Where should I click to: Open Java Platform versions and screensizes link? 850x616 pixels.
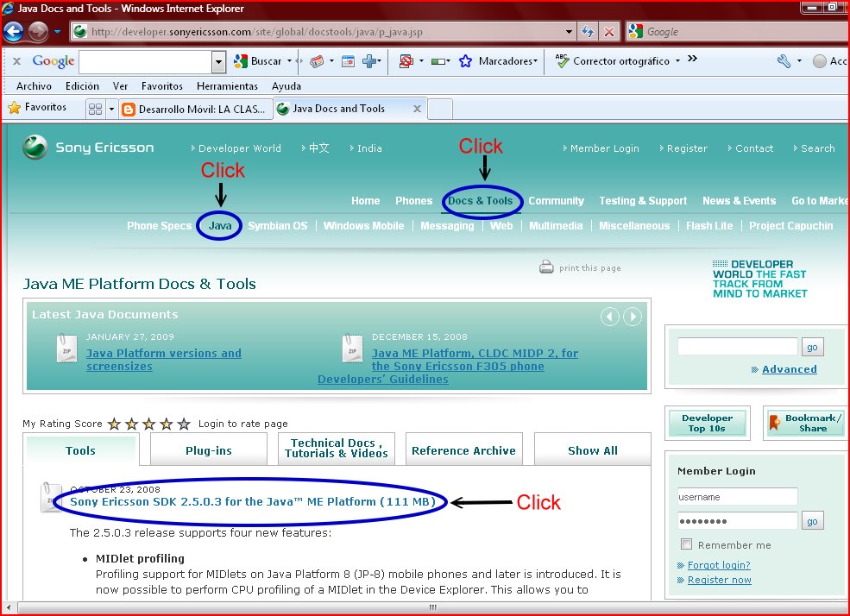[164, 360]
